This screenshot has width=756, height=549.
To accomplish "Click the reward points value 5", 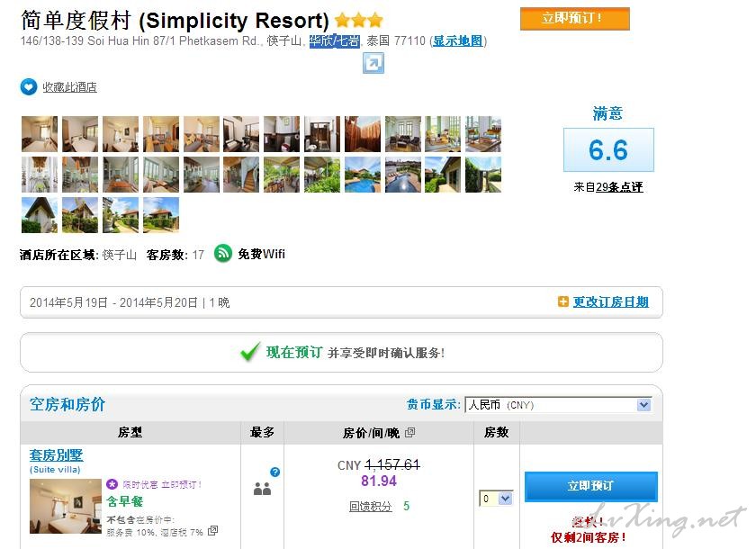I will coord(407,506).
